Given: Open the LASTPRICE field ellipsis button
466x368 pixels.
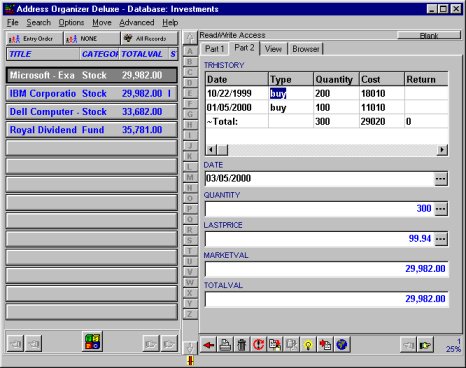Looking at the screenshot, I should tap(441, 239).
